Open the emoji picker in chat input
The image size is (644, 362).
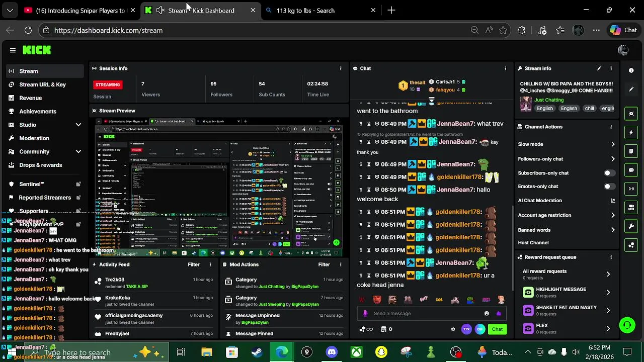487,313
